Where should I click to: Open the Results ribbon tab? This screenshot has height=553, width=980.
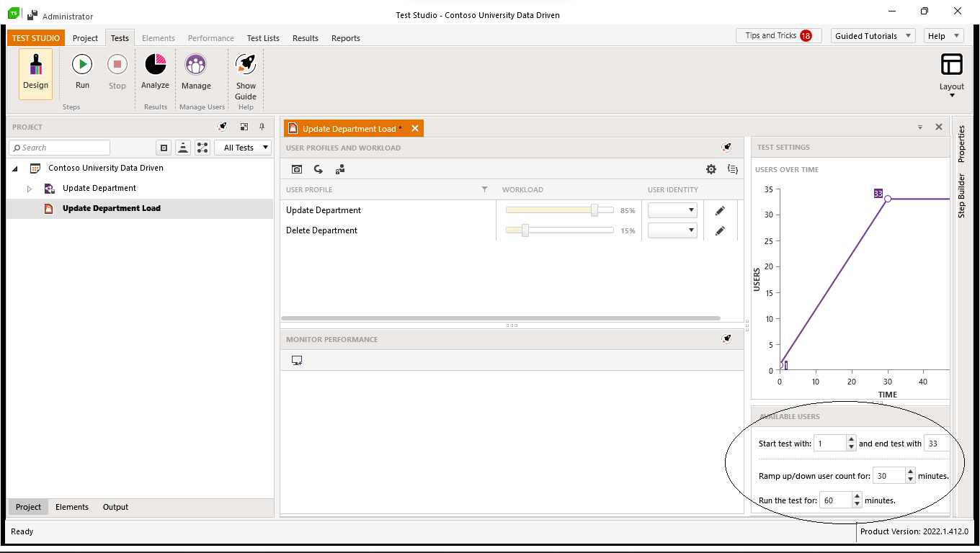pos(306,38)
